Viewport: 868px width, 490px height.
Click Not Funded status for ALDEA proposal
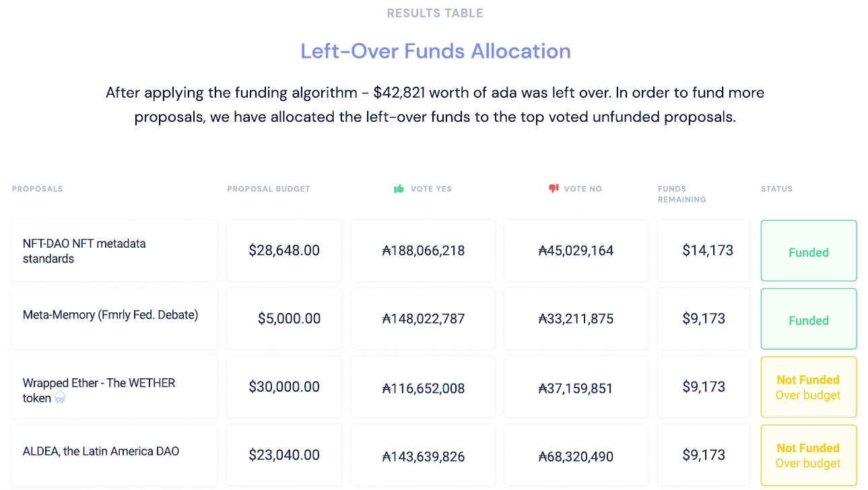808,456
